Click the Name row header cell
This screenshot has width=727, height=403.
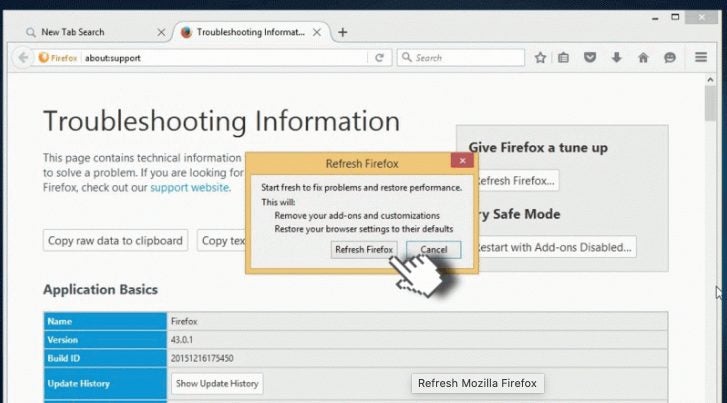[x=105, y=321]
